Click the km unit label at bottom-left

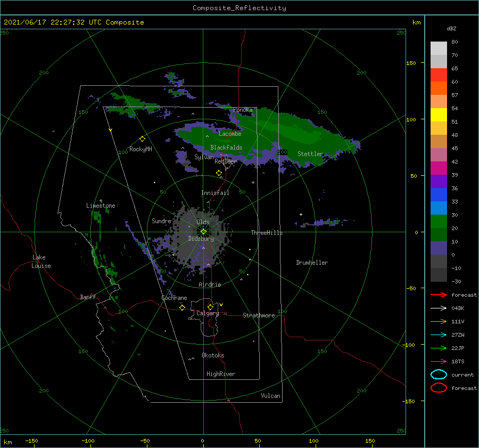(7, 442)
